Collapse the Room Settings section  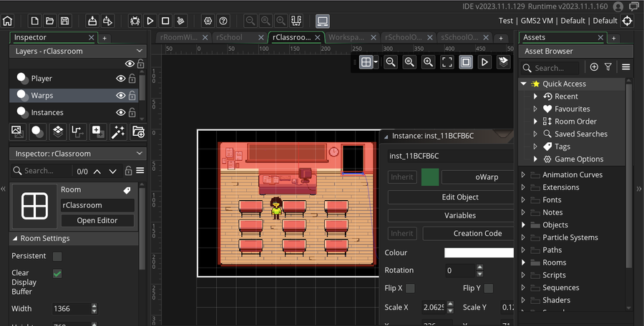point(15,239)
